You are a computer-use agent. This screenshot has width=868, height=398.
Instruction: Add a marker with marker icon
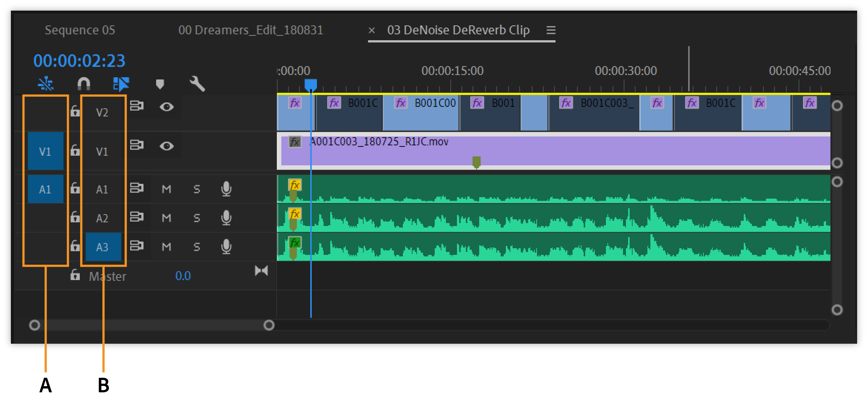(160, 84)
